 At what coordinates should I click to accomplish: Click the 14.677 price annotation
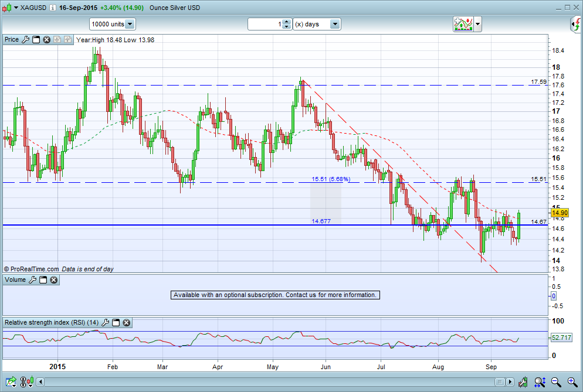click(321, 221)
